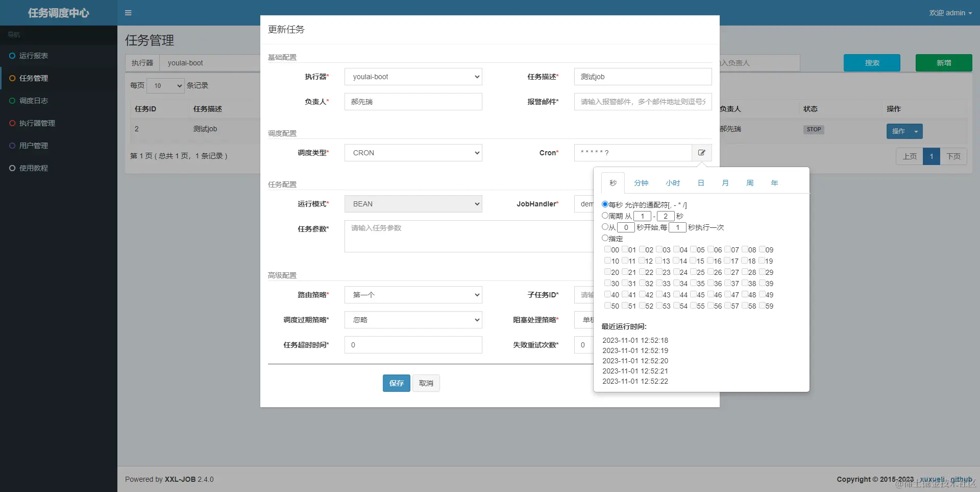Image resolution: width=980 pixels, height=492 pixels.
Task: Click the 运行报表 sidebar circle icon
Action: [12, 56]
